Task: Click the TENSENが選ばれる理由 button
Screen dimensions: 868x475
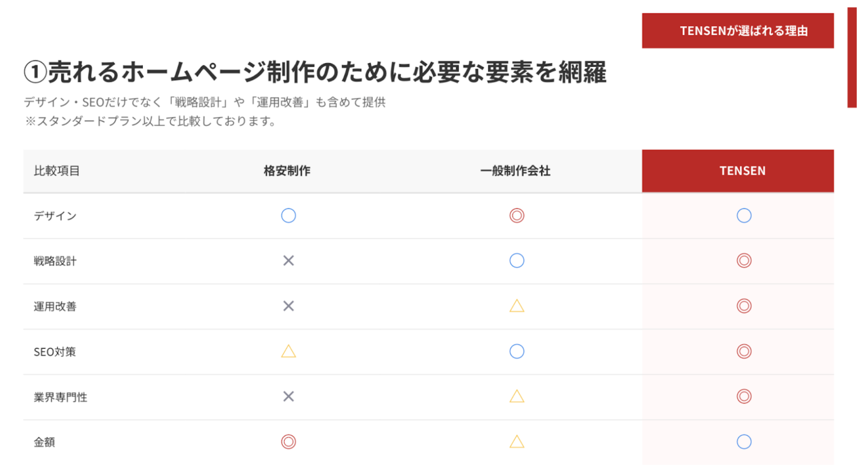Action: tap(737, 31)
